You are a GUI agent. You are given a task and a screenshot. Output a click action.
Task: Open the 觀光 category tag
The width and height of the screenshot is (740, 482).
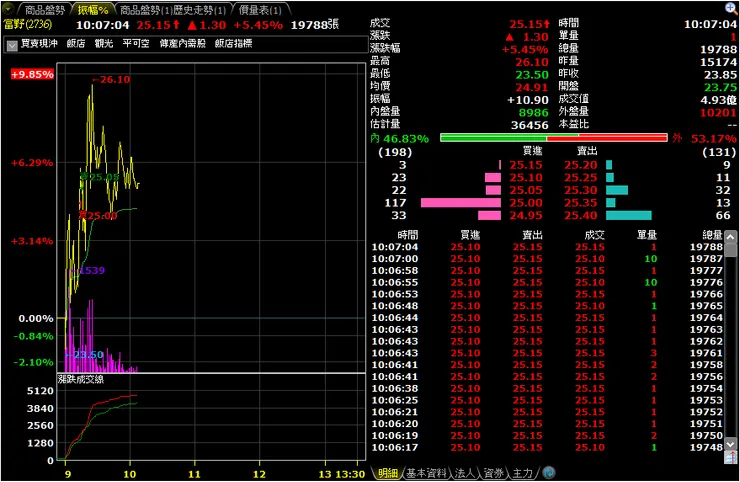click(x=103, y=43)
